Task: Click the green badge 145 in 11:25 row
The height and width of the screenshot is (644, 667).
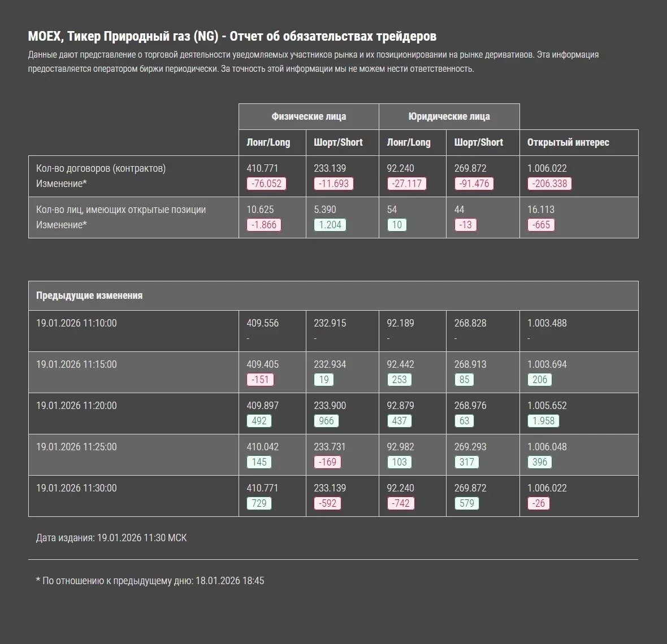Action: tap(259, 462)
